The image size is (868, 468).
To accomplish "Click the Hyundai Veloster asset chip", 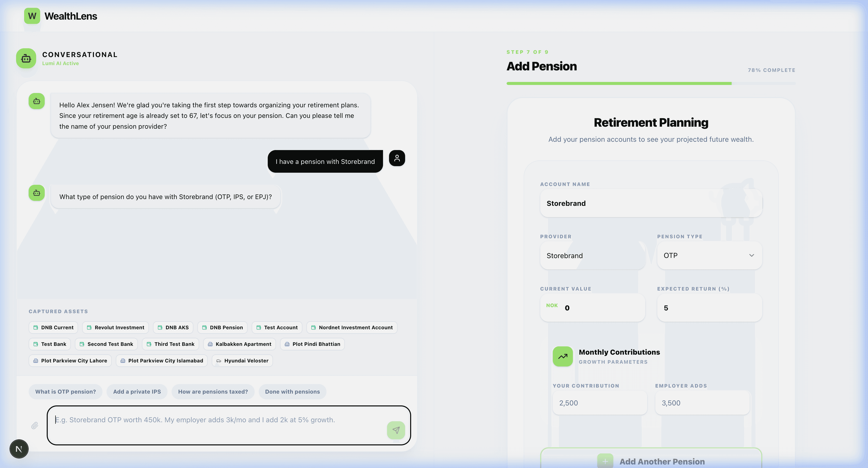I will [242, 361].
